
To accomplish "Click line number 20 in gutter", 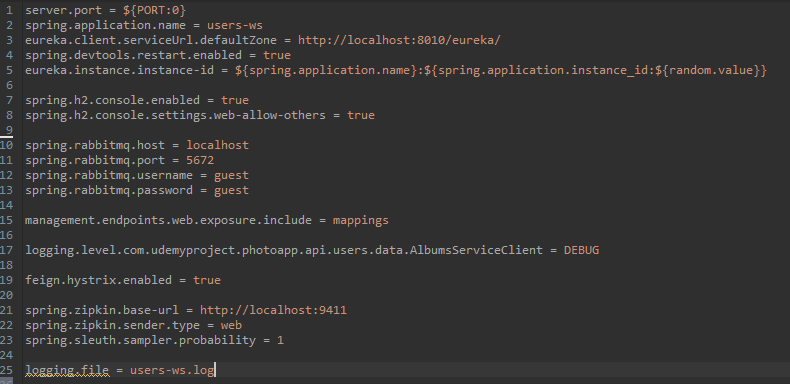I will click(7, 295).
